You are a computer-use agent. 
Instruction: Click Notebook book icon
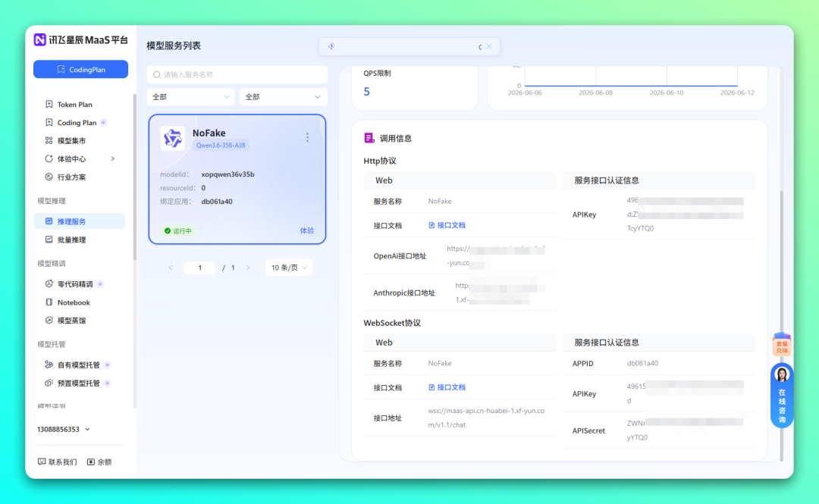pos(49,302)
